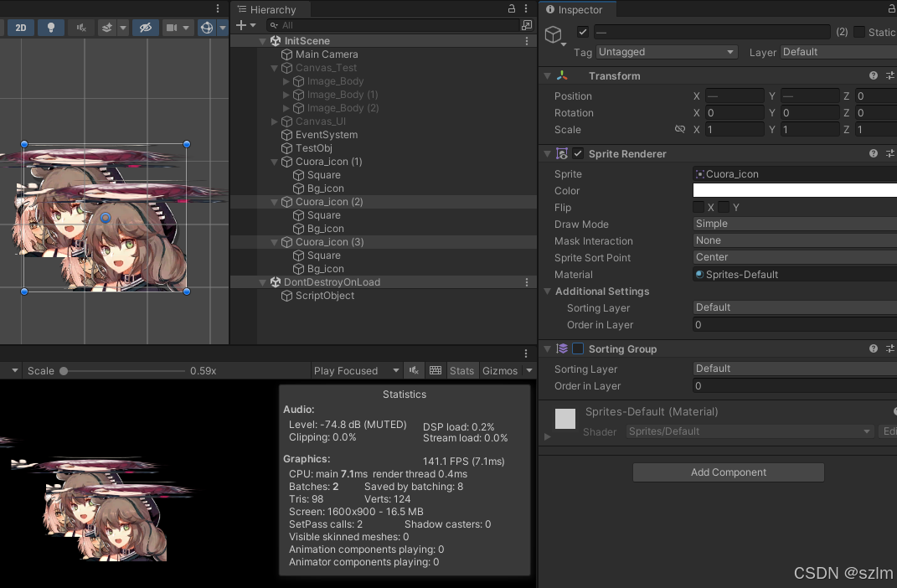The height and width of the screenshot is (588, 897).
Task: Click the Hierarchy lock icon
Action: click(x=512, y=8)
